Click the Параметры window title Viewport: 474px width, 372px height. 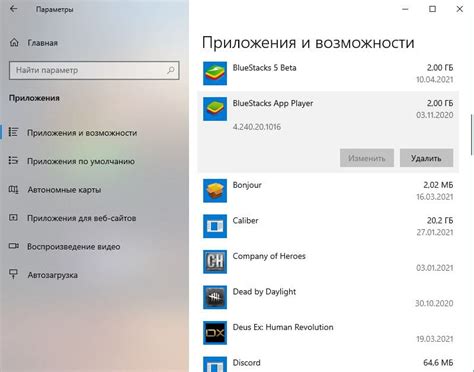pyautogui.click(x=55, y=9)
